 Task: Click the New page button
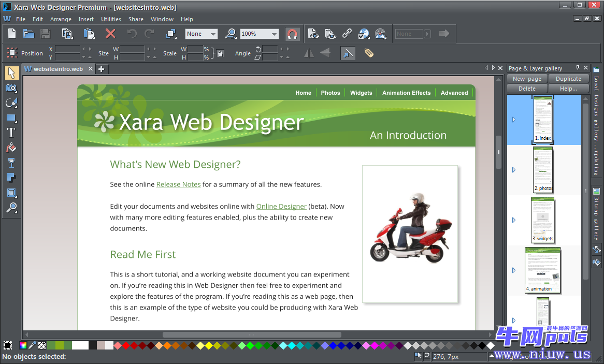[527, 79]
